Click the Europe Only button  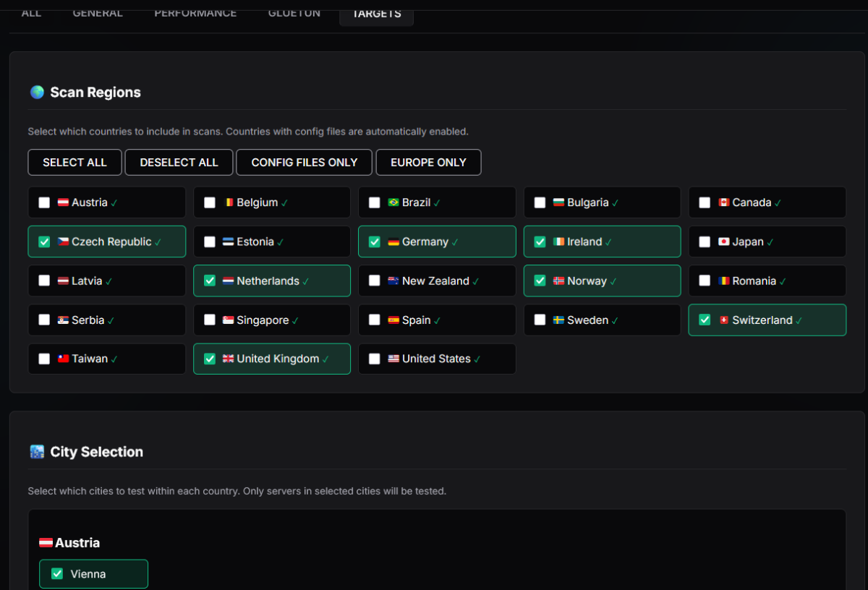[428, 163]
